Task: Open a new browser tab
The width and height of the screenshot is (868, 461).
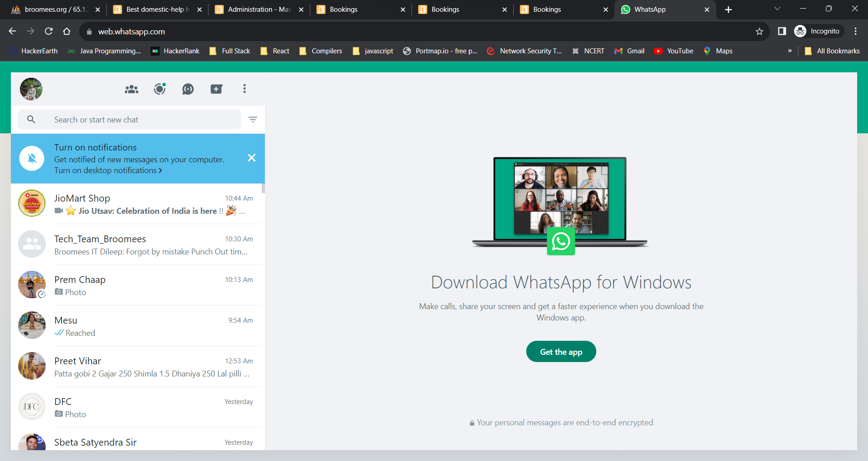Action: (728, 9)
